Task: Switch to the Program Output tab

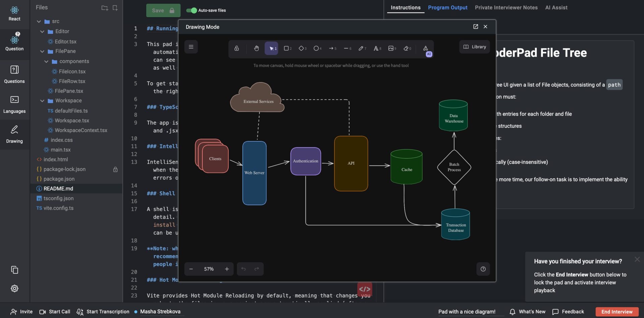Action: coord(447,7)
